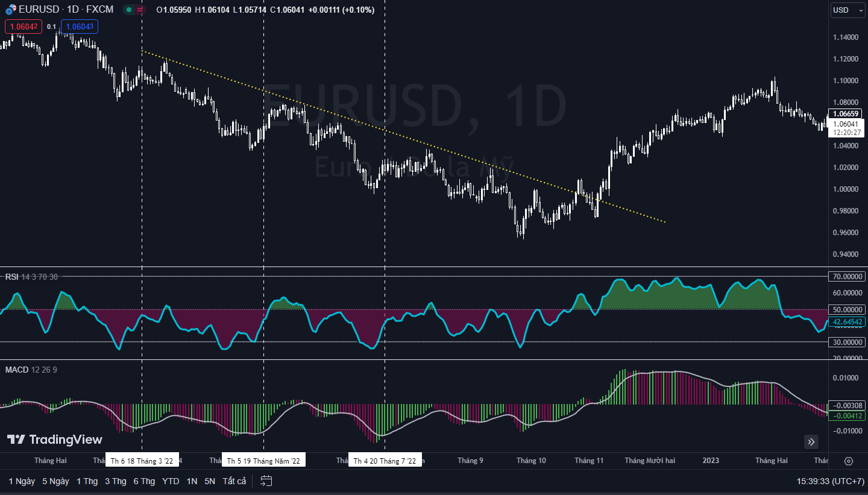Select the 5 Ngày time range

(55, 481)
